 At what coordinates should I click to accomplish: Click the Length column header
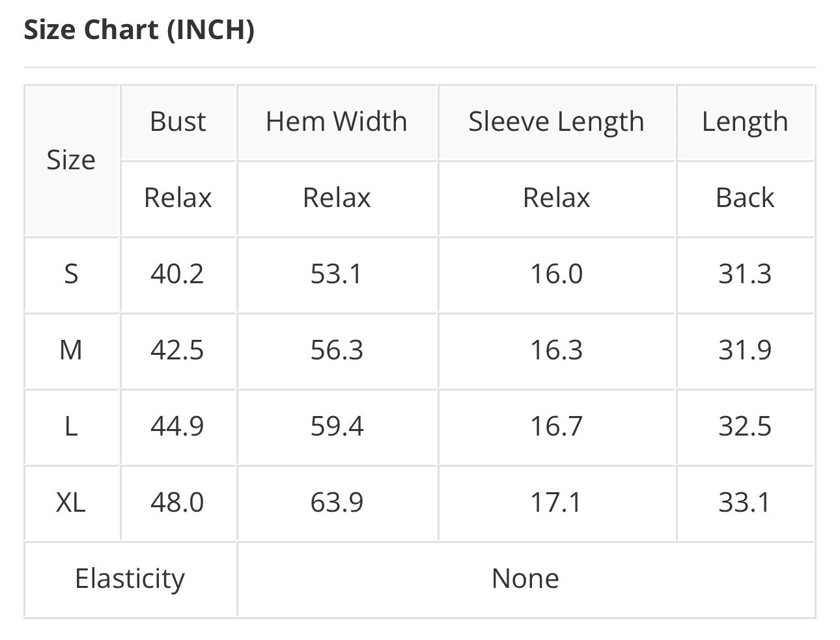point(745,122)
